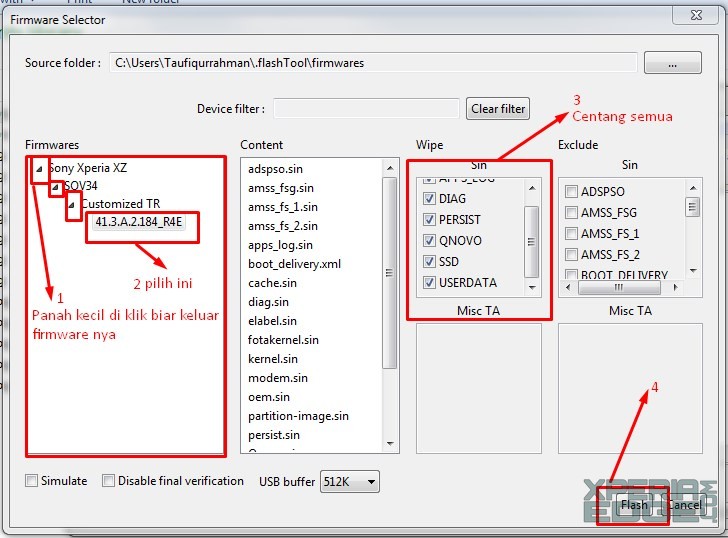Check the AMSS_FSG exclude checkbox
The height and width of the screenshot is (538, 728).
[571, 213]
